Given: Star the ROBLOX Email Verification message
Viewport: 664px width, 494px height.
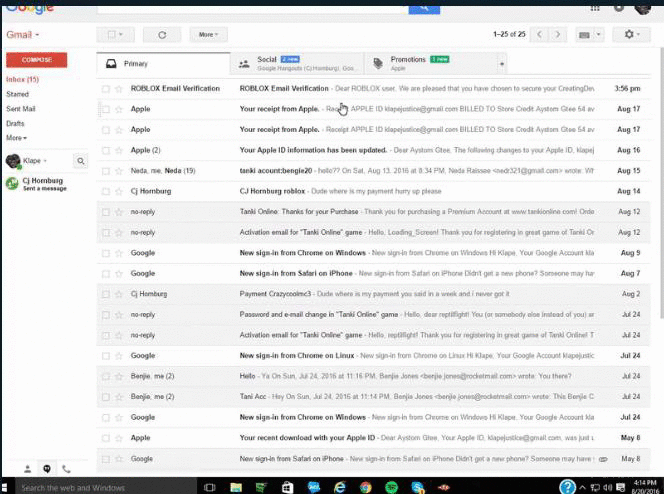Looking at the screenshot, I should pyautogui.click(x=119, y=89).
